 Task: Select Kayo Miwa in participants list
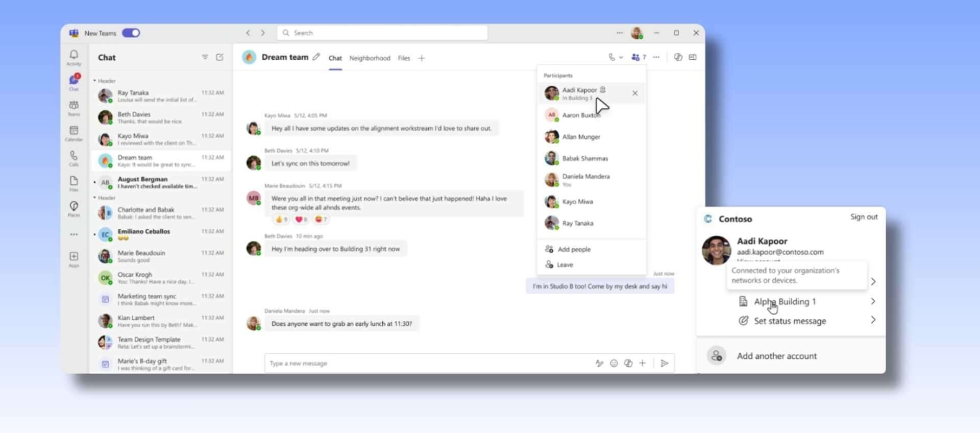pos(592,202)
